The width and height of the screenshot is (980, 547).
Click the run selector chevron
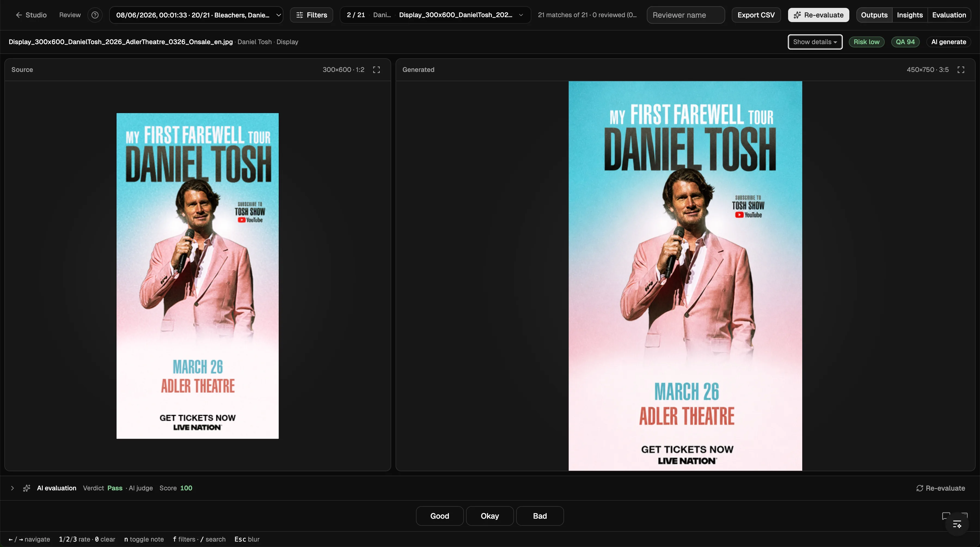(x=278, y=15)
